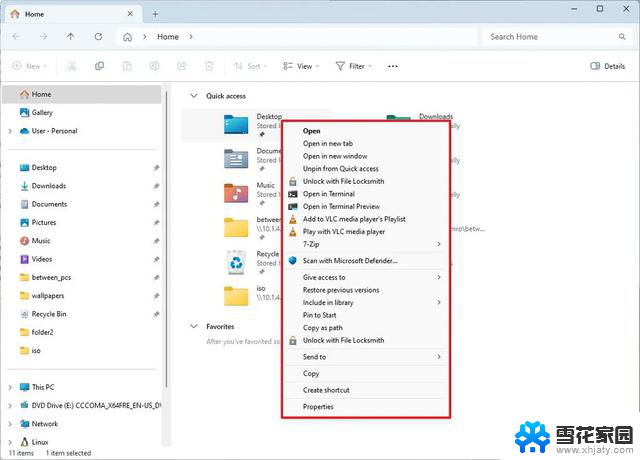This screenshot has height=460, width=640.
Task: Choose Add to VLC media player's Playlist
Action: coord(366,219)
